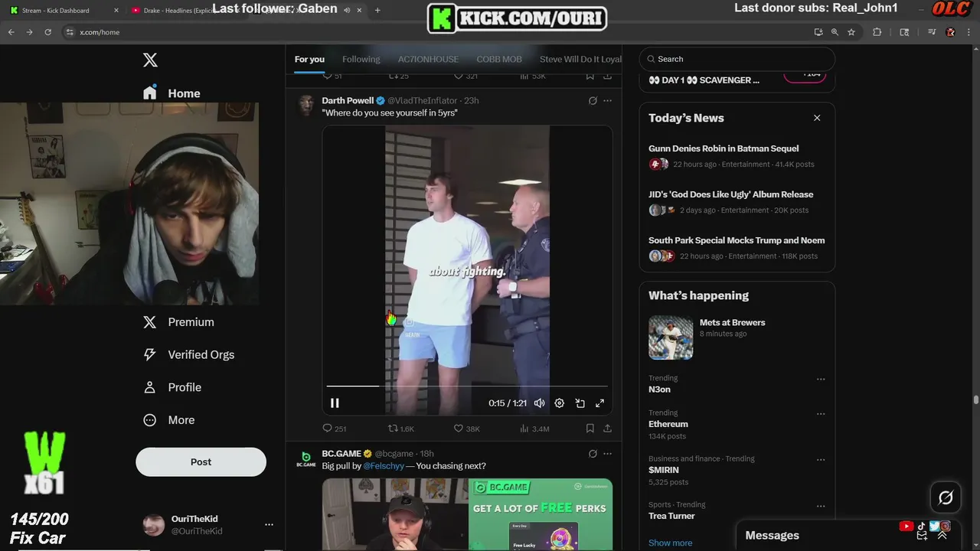
Task: Bookmark the top partially visible post
Action: point(590,76)
